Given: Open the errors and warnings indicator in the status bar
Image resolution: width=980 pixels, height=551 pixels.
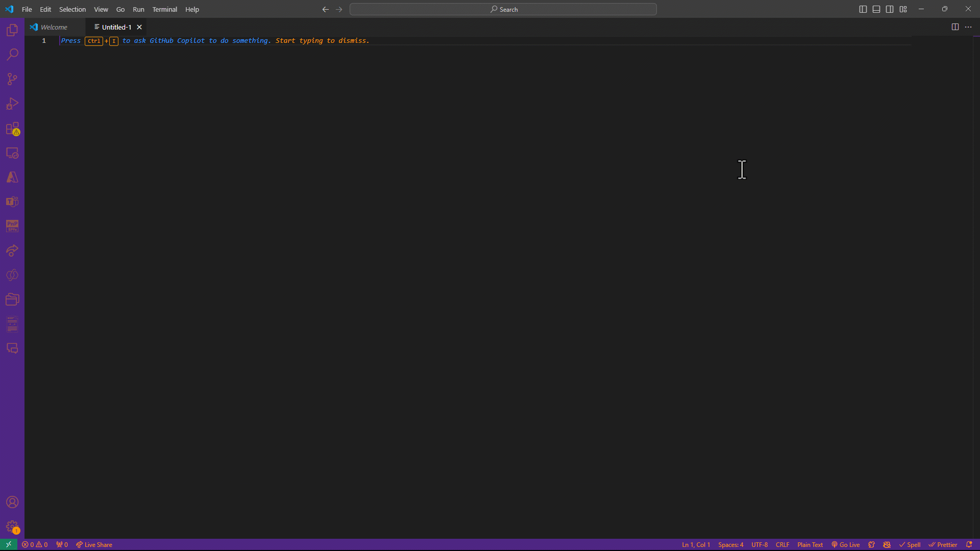Looking at the screenshot, I should point(35,544).
